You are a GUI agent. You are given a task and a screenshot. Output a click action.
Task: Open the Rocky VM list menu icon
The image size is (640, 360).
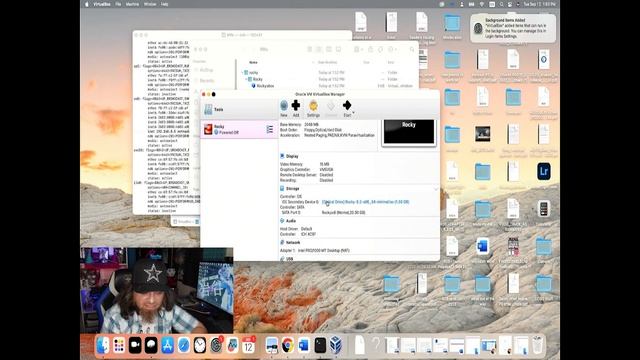pyautogui.click(x=270, y=129)
